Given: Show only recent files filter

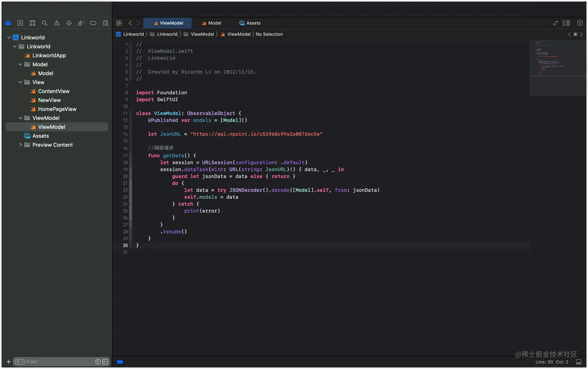Looking at the screenshot, I should point(98,362).
